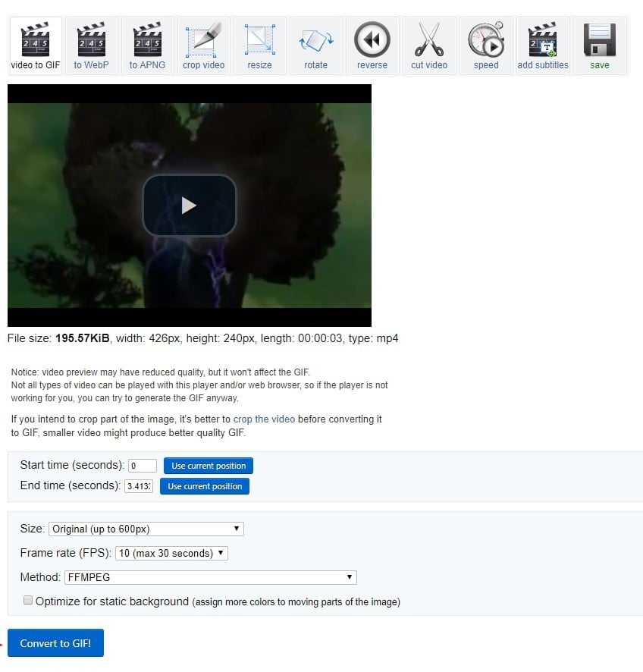
Task: Expand the Method dropdown showing FFMPEG
Action: click(x=210, y=577)
